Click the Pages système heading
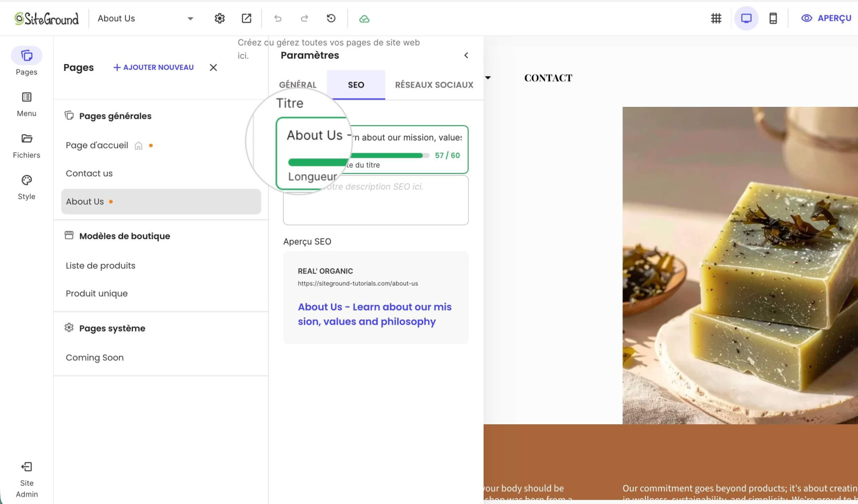The height and width of the screenshot is (504, 858). click(112, 328)
